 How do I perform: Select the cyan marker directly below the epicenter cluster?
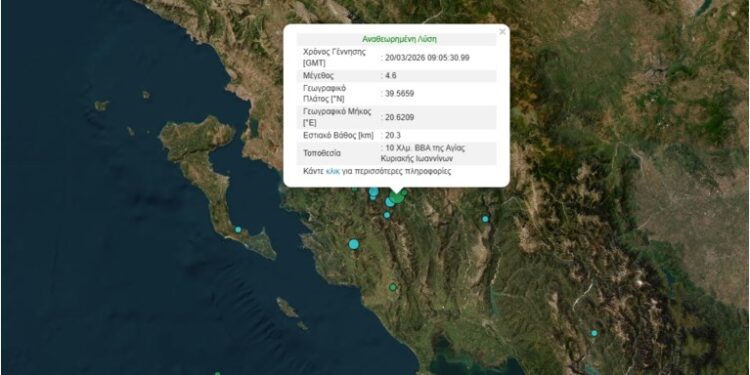pos(387,215)
